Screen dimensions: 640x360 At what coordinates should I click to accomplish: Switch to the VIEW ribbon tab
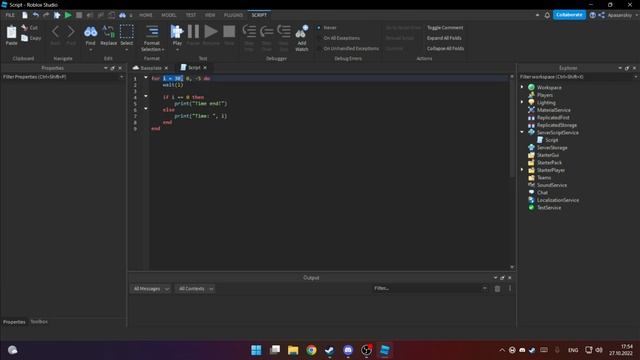click(x=210, y=15)
